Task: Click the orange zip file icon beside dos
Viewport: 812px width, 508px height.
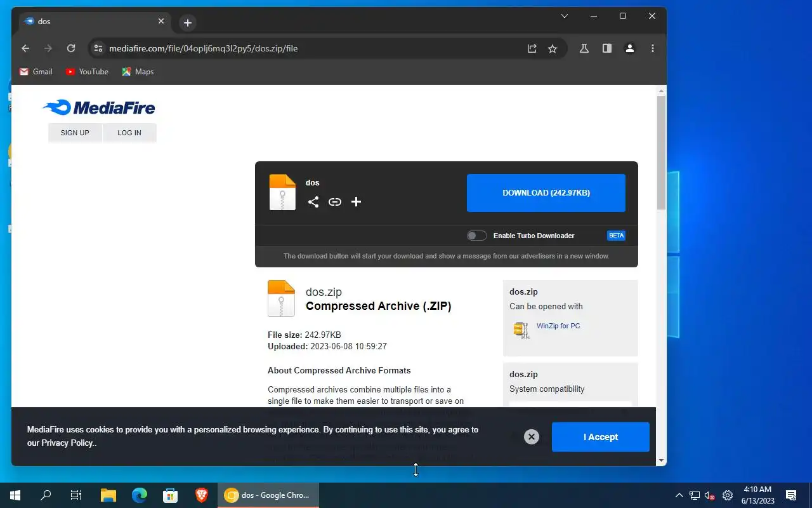Action: (x=282, y=192)
